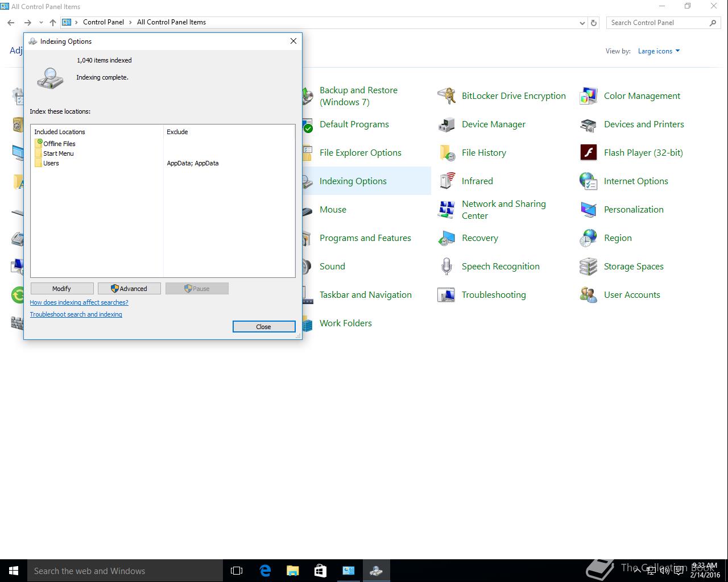The height and width of the screenshot is (582, 728).
Task: Click All Control Panel Items breadcrumb
Action: click(171, 22)
